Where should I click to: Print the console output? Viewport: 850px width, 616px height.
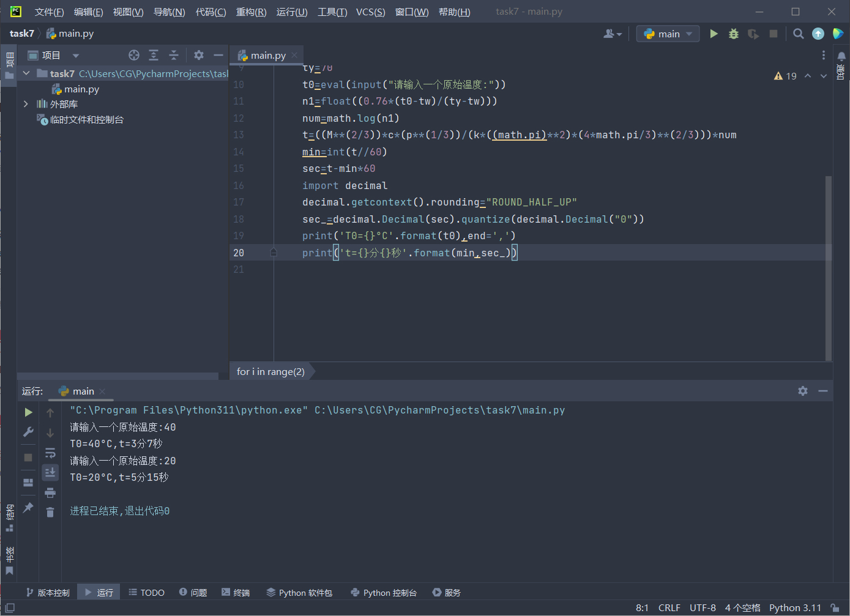(x=50, y=492)
